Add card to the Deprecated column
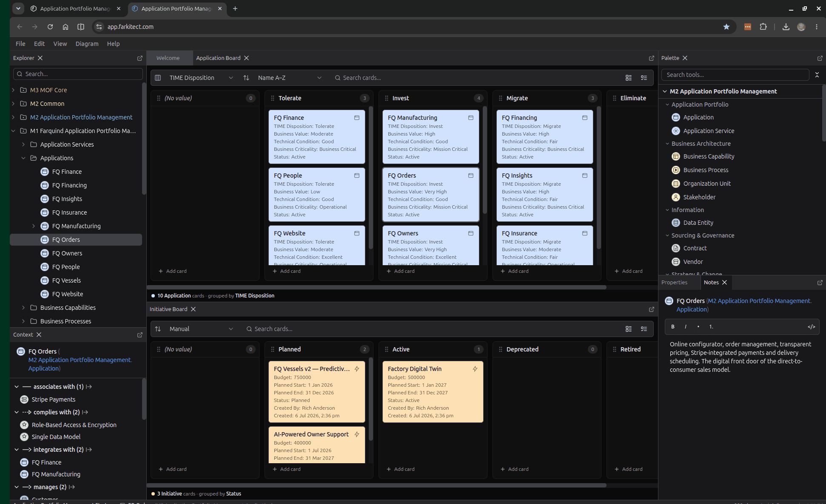The image size is (826, 504). pos(514,469)
